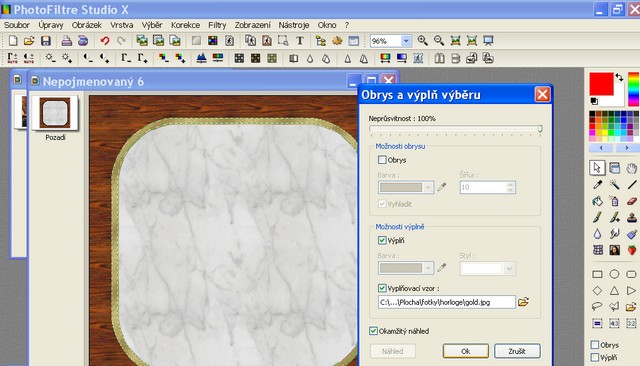Image resolution: width=640 pixels, height=366 pixels.
Task: Select the Line tool
Action: [x=631, y=185]
